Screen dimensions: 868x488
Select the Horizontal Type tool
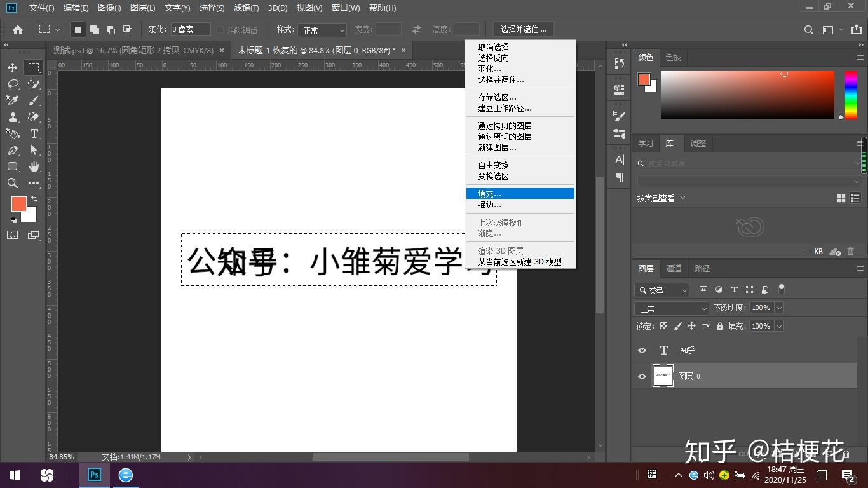click(x=34, y=133)
